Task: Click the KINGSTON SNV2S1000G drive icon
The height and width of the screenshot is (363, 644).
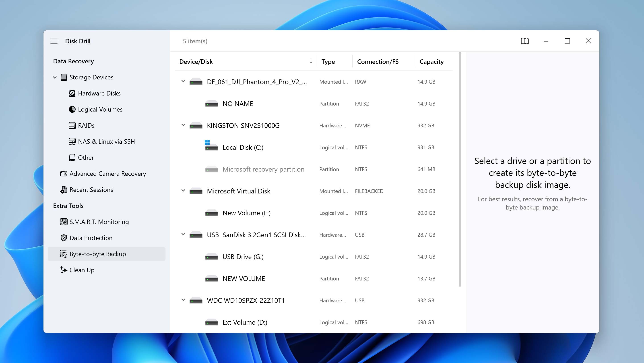Action: pos(196,126)
